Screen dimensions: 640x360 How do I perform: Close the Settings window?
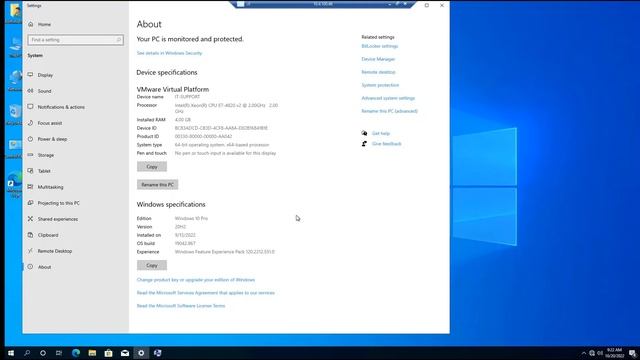click(442, 5)
